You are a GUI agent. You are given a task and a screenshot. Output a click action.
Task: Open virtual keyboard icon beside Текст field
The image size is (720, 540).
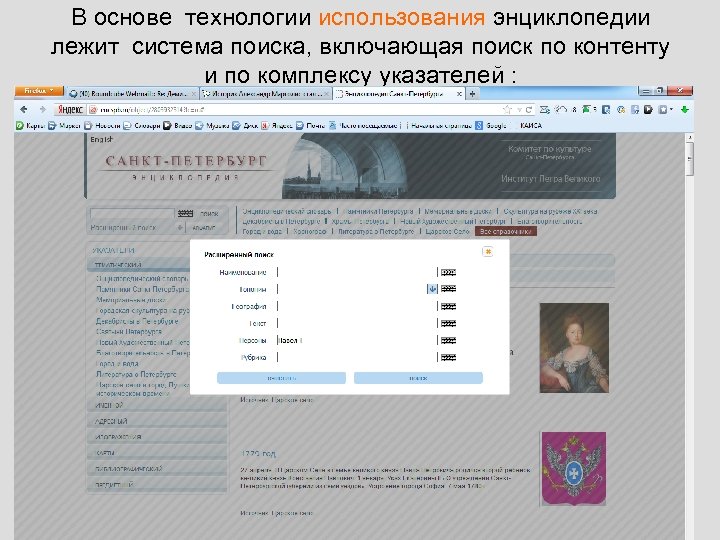[448, 323]
